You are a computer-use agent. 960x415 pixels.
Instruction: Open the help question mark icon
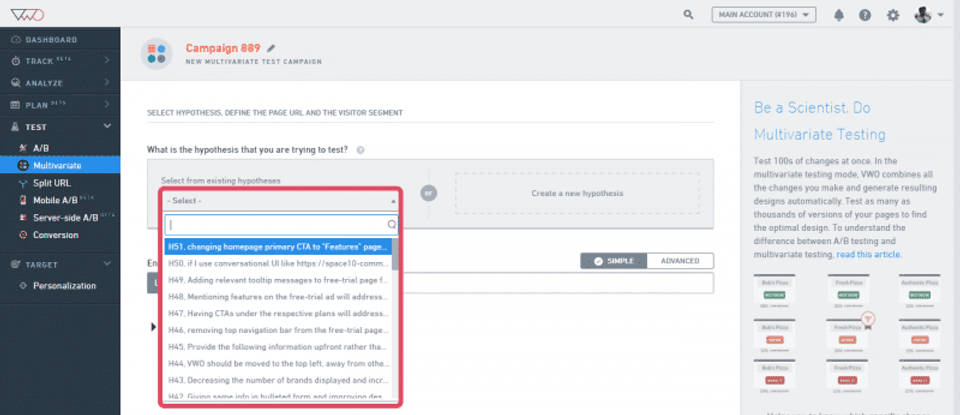(865, 15)
